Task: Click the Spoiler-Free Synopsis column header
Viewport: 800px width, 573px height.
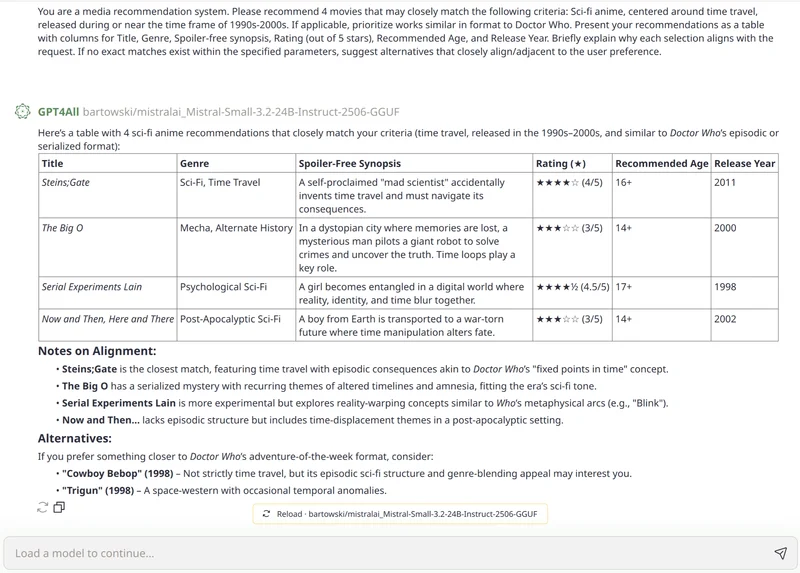Action: (349, 163)
